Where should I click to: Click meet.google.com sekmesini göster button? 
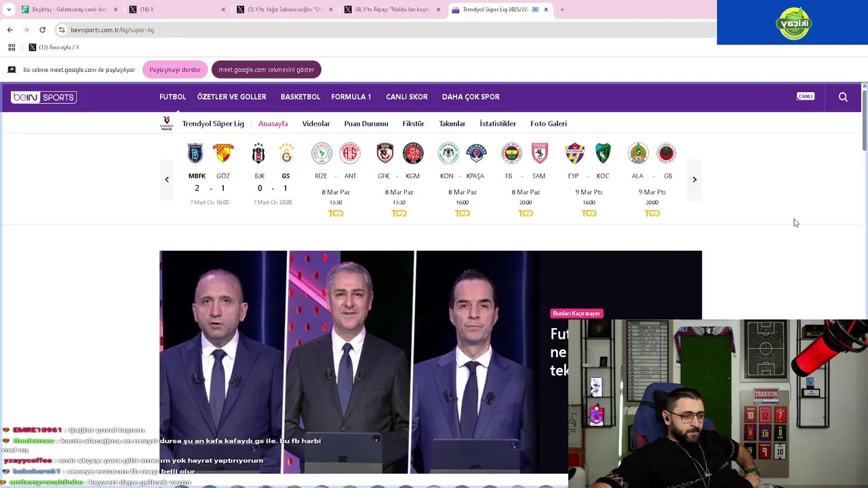(x=267, y=70)
